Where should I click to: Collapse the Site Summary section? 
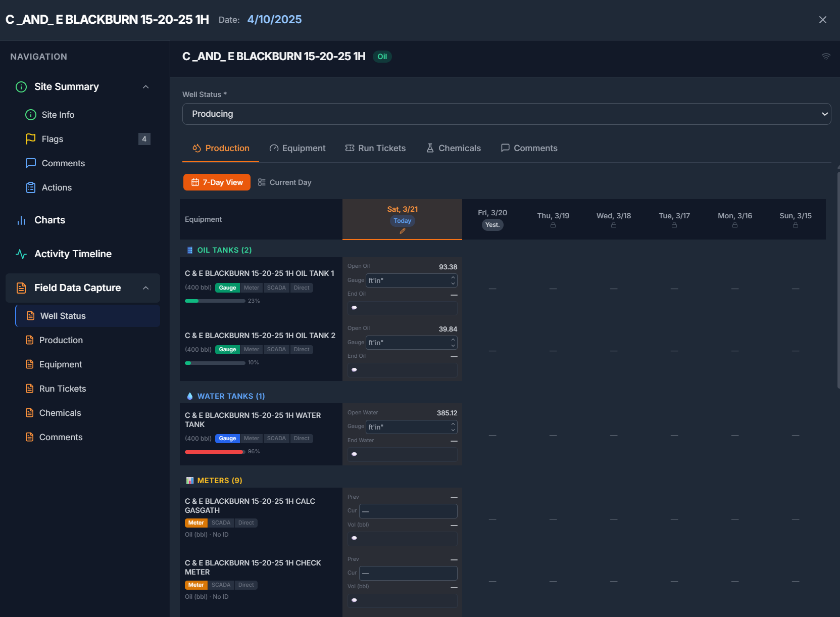(145, 87)
